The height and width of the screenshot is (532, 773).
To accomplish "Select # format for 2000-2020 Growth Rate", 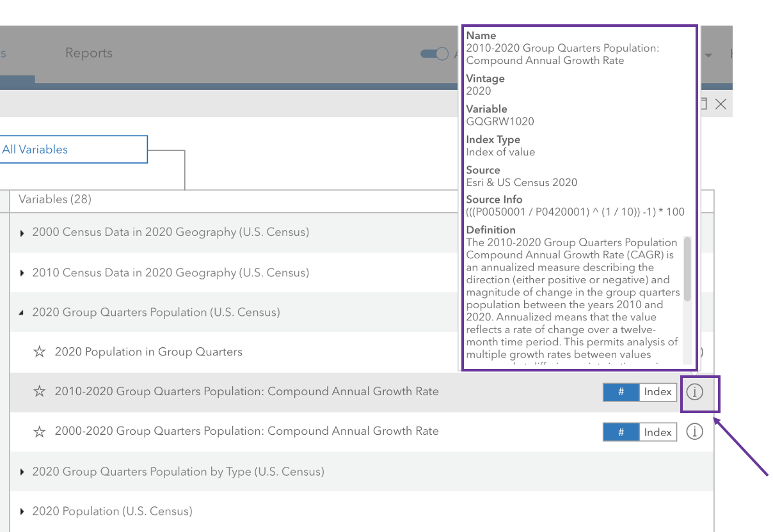I will coord(621,432).
